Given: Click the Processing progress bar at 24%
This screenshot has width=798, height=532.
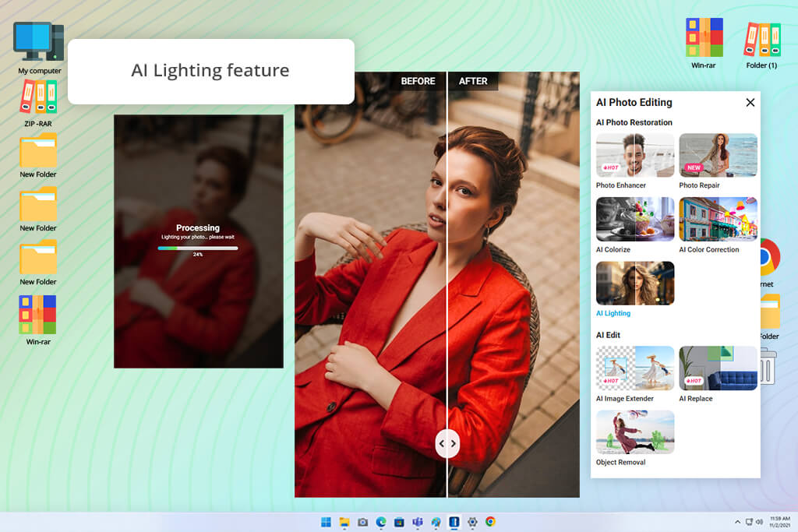Looking at the screenshot, I should tap(198, 248).
